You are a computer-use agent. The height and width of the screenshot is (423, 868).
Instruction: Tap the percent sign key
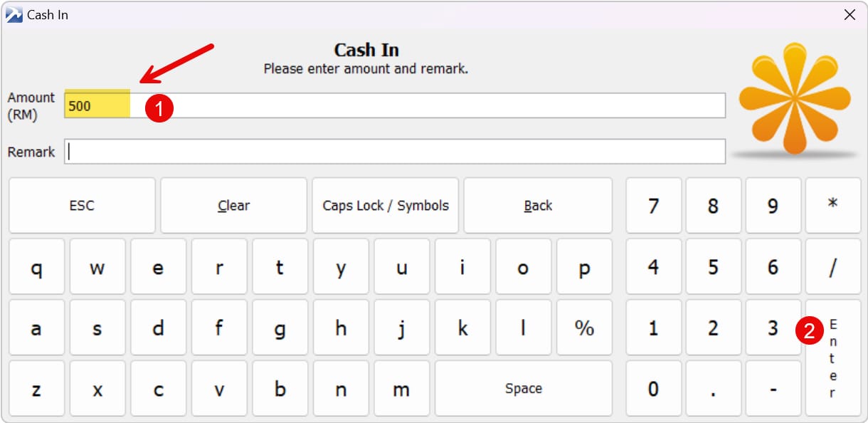click(x=584, y=328)
